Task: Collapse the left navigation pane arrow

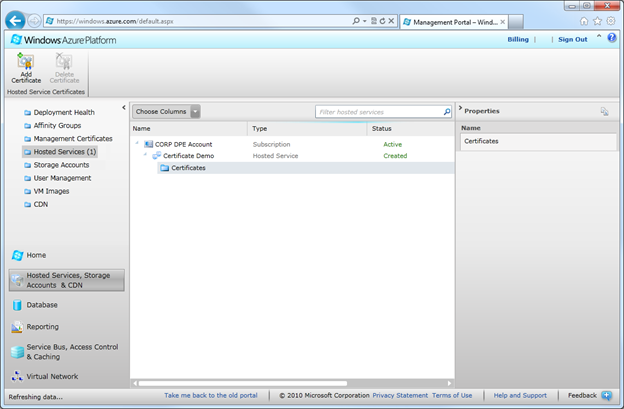Action: click(x=124, y=107)
